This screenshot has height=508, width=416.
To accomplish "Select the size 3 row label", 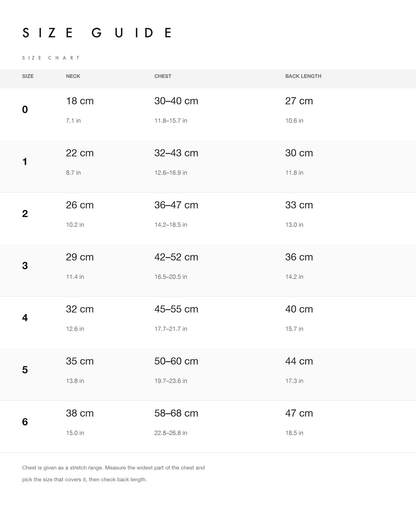I will (x=25, y=266).
